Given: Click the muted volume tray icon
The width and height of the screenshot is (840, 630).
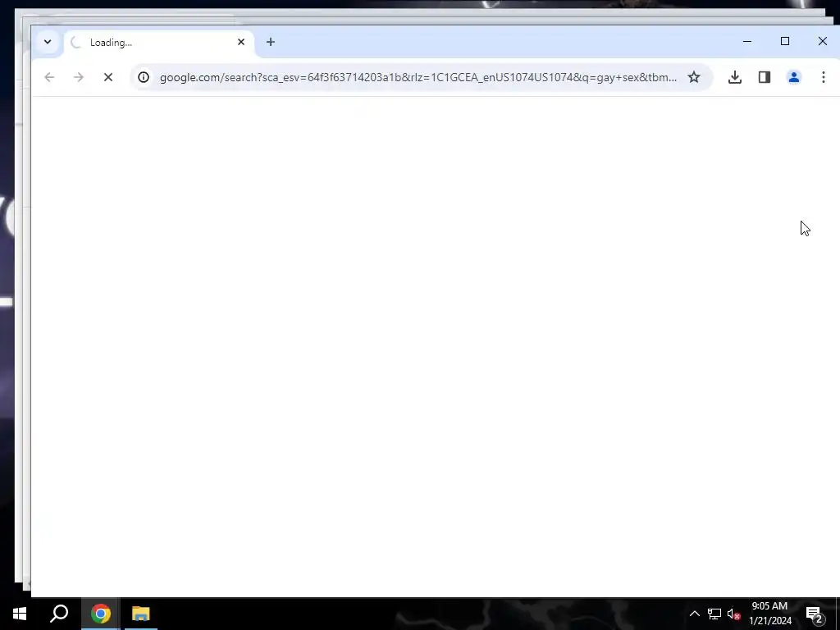Looking at the screenshot, I should [733, 614].
